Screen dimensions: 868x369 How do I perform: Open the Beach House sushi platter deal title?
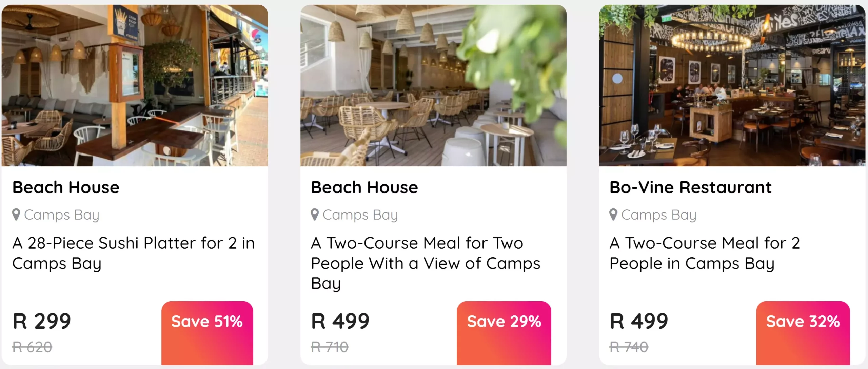[66, 187]
